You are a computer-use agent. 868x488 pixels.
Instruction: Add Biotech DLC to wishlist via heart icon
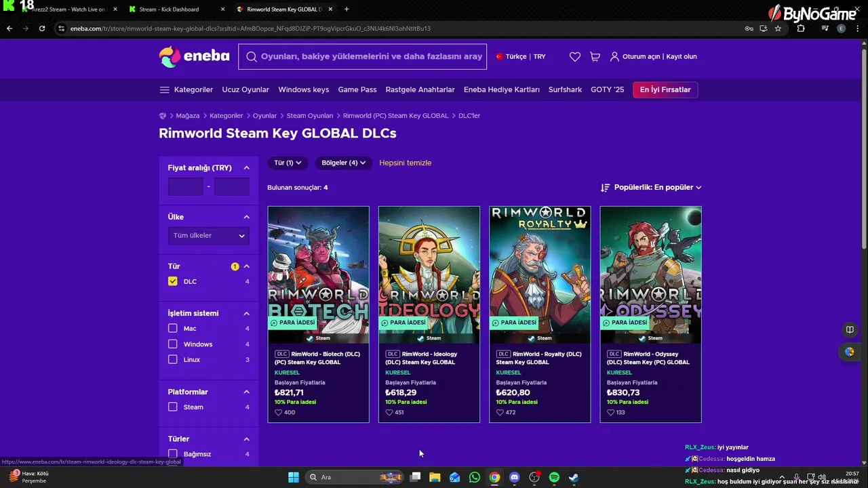tap(278, 412)
